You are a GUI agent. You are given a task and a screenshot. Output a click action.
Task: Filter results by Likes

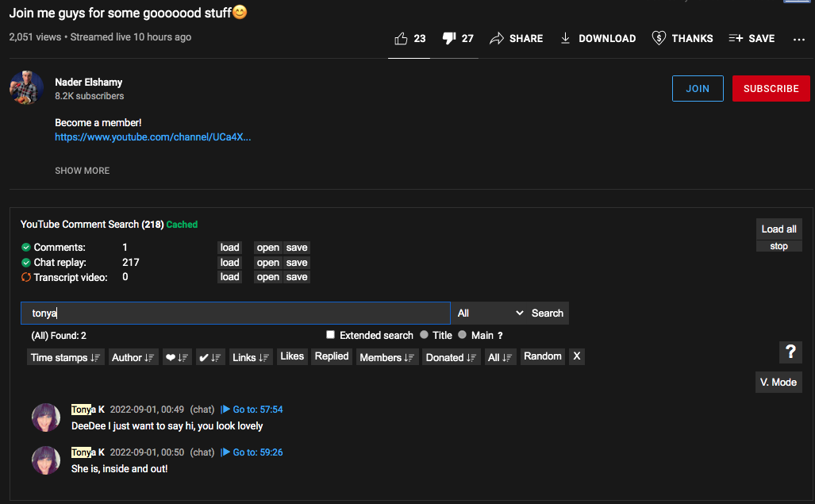292,356
